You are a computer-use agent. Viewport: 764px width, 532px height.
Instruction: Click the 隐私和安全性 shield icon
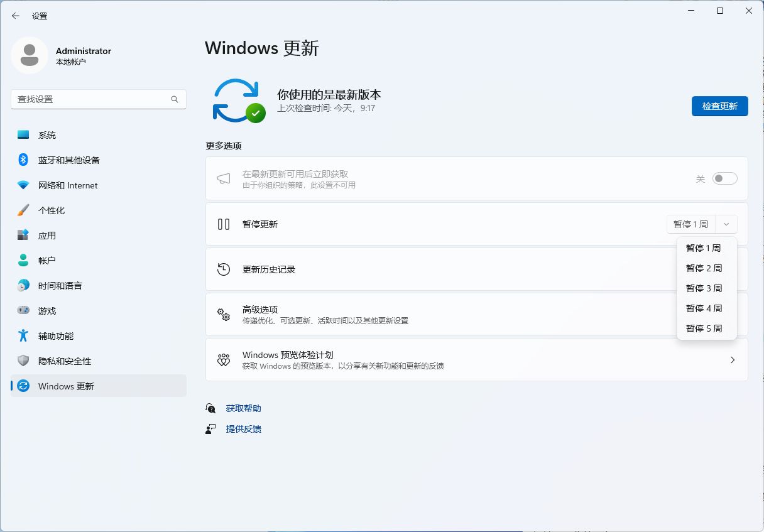pos(23,361)
